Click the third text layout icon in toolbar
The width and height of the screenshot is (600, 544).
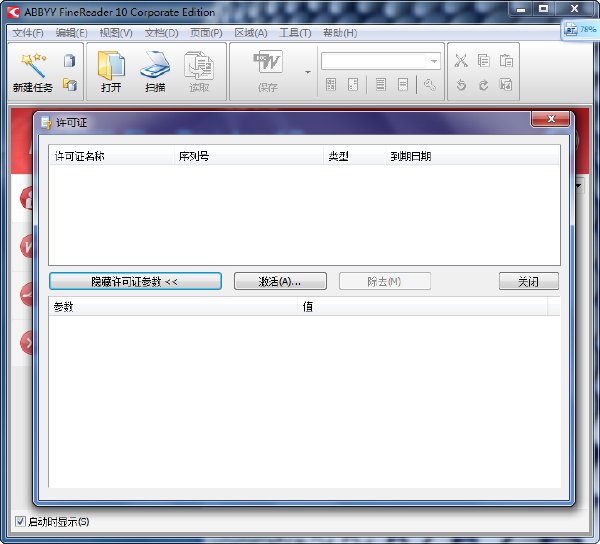click(380, 85)
